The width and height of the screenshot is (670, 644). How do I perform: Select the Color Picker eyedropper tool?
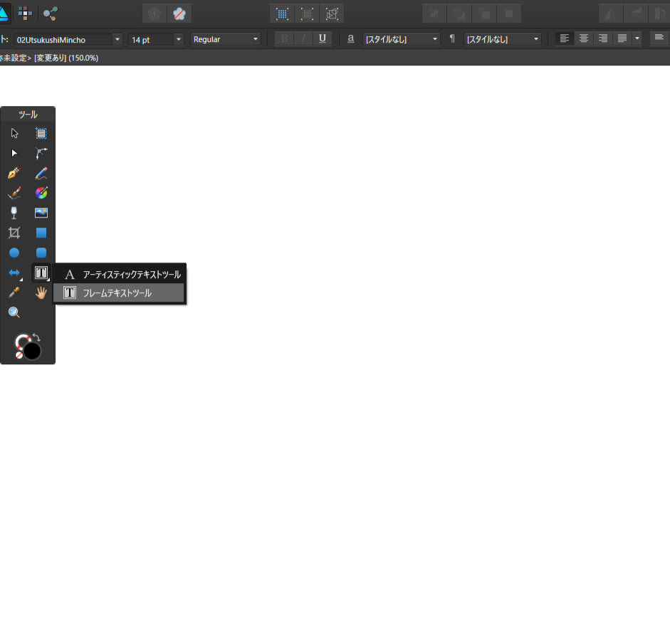(14, 292)
